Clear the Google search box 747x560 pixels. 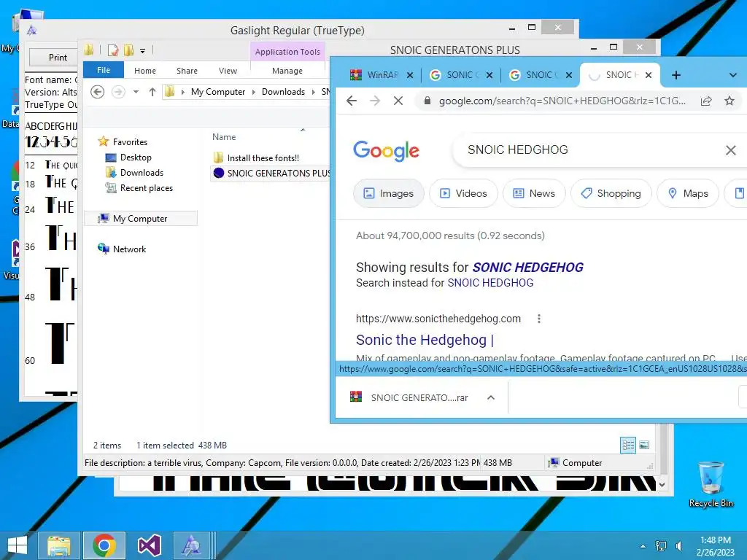[730, 150]
